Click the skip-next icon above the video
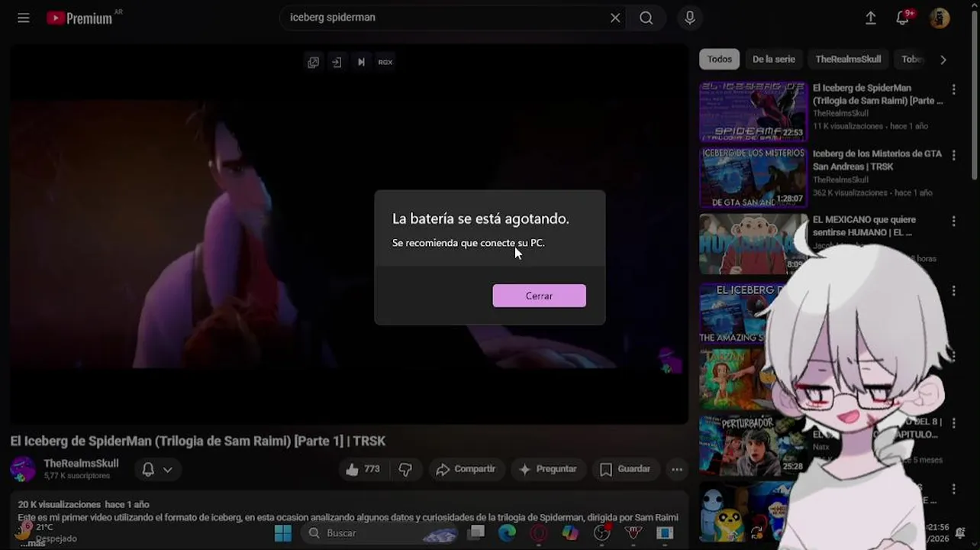980x550 pixels. [361, 62]
